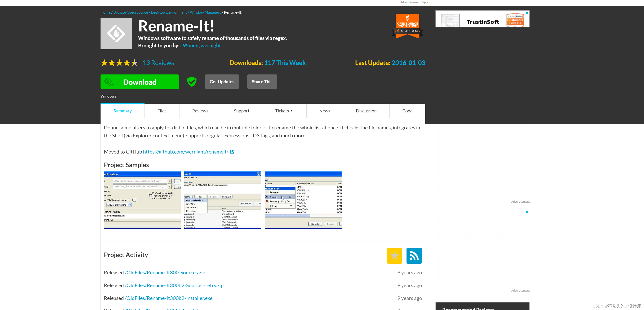Click the TrustInSoft advertisement banner
This screenshot has height=310, width=644.
pos(482,19)
